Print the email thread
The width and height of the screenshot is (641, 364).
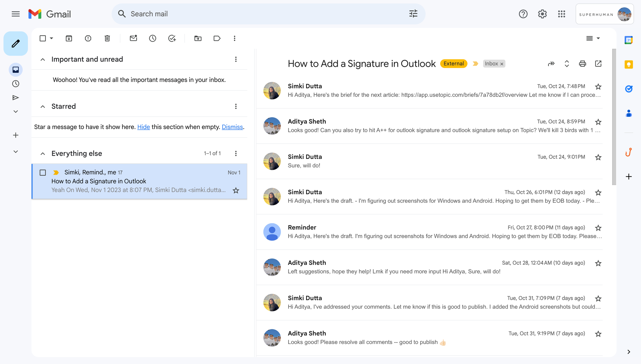[583, 64]
